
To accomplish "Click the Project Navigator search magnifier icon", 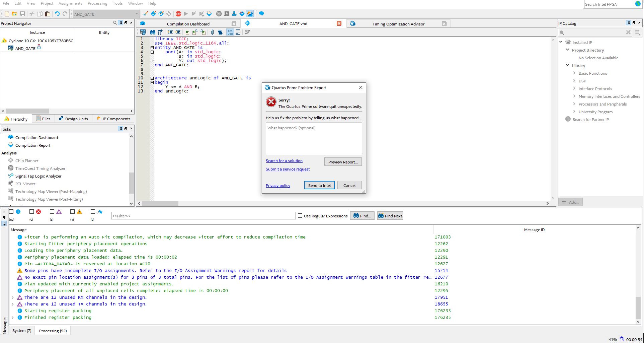I will pos(115,23).
